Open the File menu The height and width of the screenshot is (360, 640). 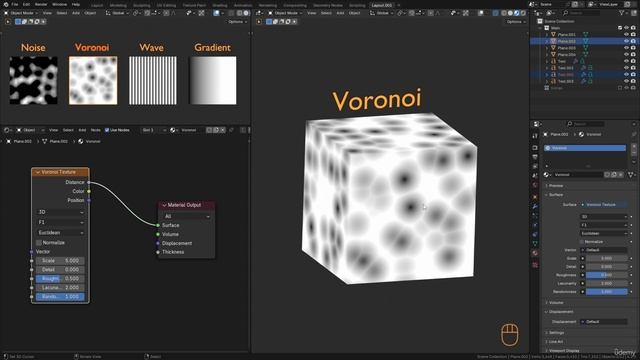(15, 4)
